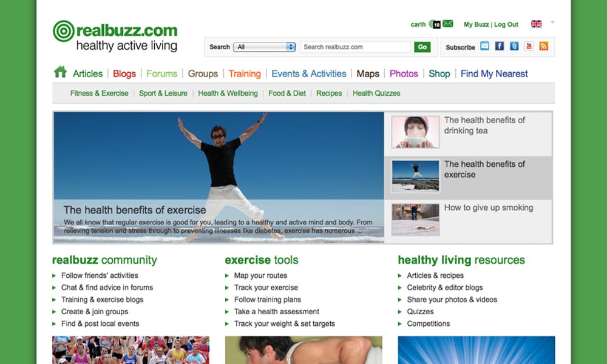Click the blue light rays image
Screen dimensions: 607x364
coord(476,350)
